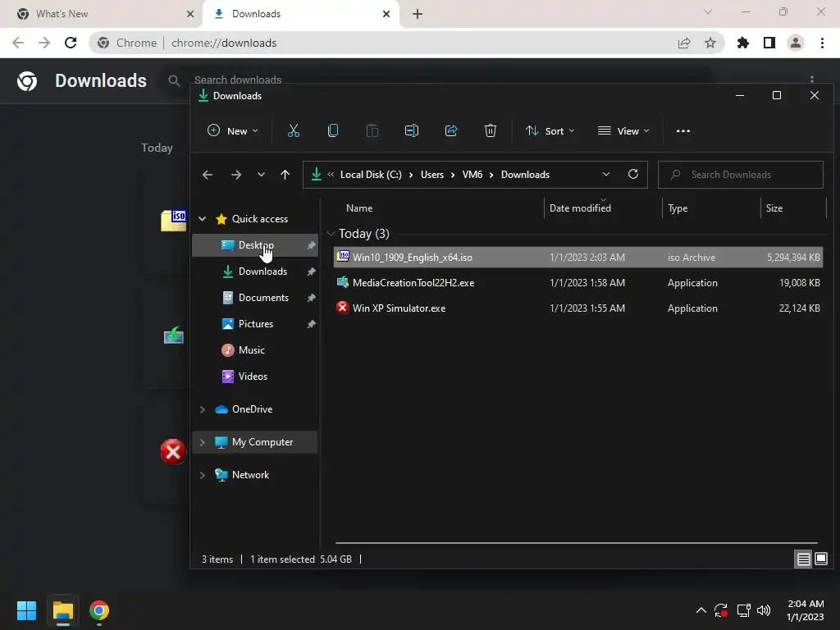
Task: Open the clock and date in taskbar
Action: pos(805,610)
